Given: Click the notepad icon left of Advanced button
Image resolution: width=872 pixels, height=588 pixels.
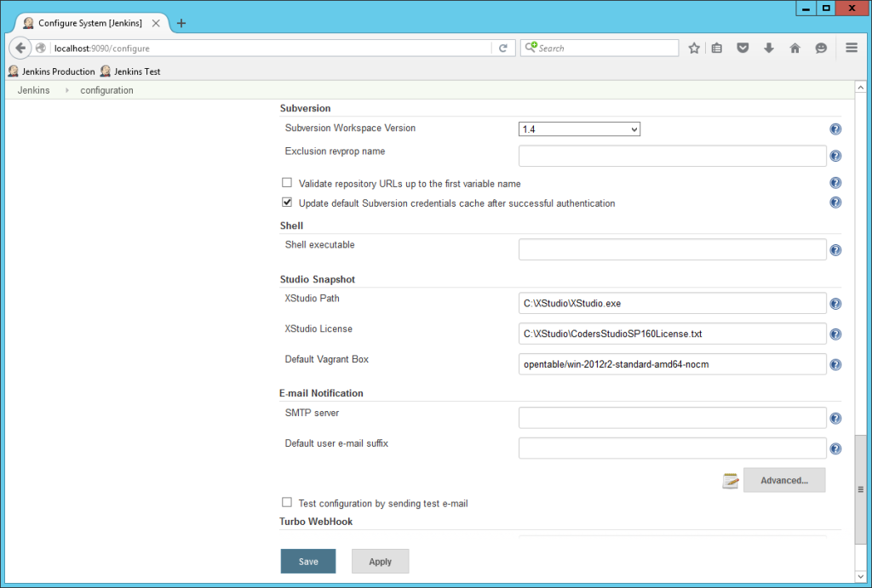Looking at the screenshot, I should [x=730, y=480].
